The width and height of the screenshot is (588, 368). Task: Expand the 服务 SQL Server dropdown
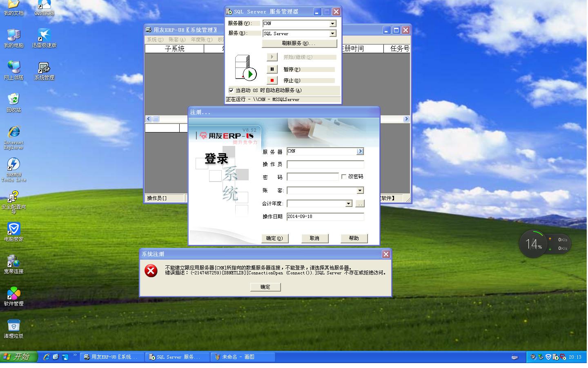click(x=333, y=34)
